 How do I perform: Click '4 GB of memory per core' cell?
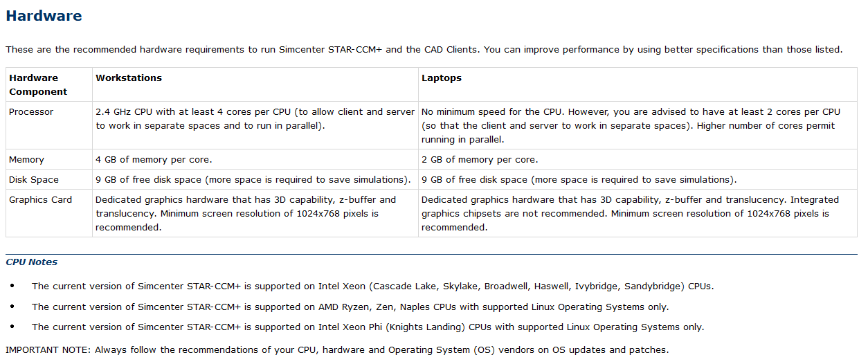[154, 160]
